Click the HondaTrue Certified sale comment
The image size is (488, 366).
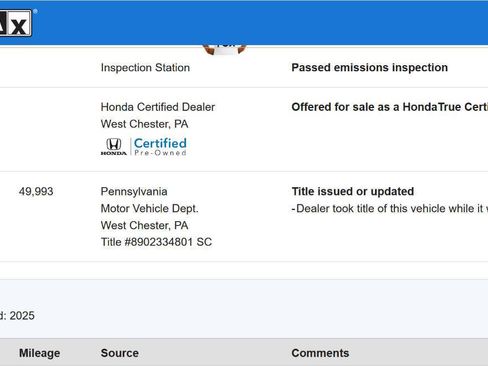(x=390, y=107)
